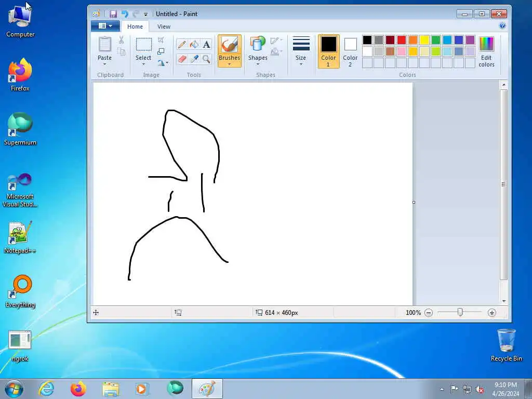This screenshot has height=399, width=532.
Task: Open Paint Help question mark icon
Action: (502, 26)
